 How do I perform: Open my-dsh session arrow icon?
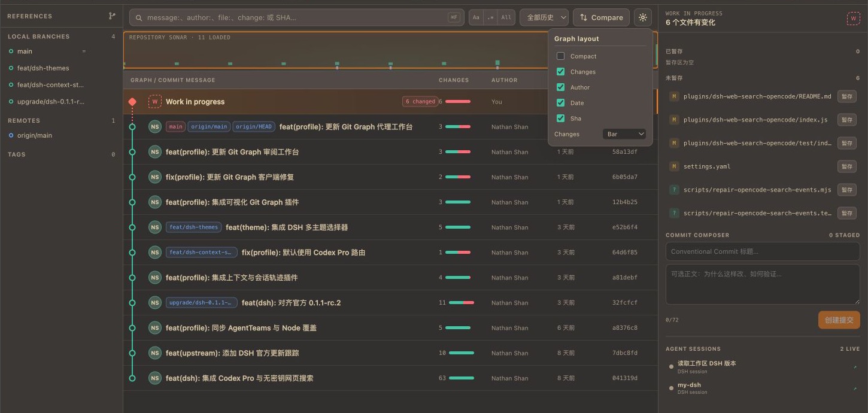click(x=855, y=388)
